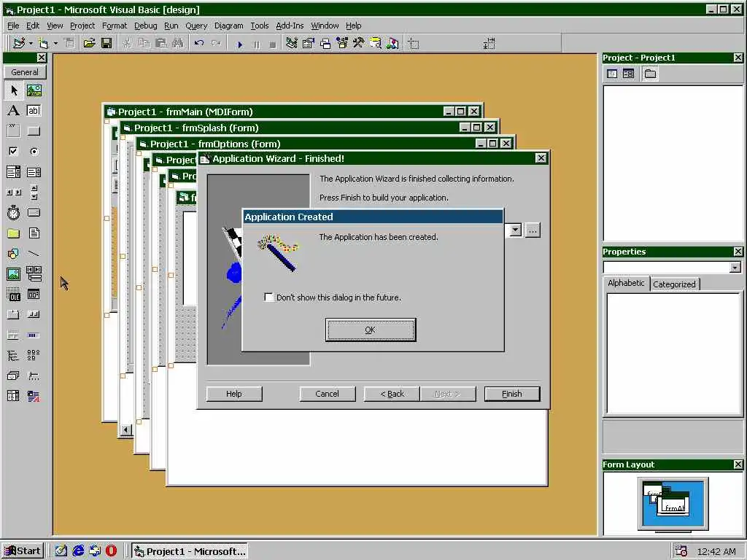Switch to the Categorized properties tab

point(674,284)
